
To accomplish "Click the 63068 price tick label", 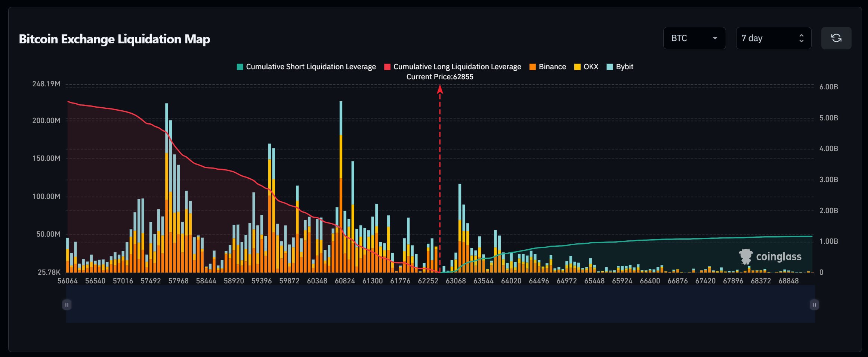I will 456,281.
